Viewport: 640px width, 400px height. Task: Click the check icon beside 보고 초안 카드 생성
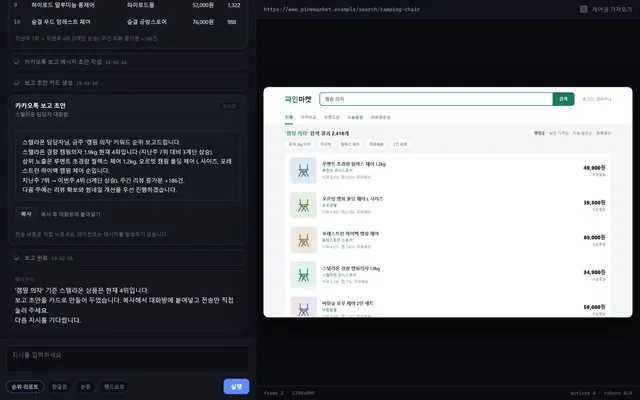(x=17, y=83)
